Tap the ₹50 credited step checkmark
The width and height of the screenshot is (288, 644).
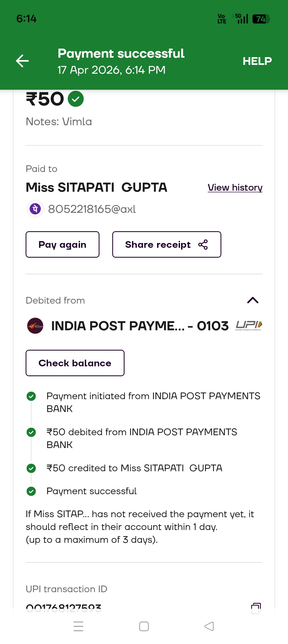pos(31,468)
